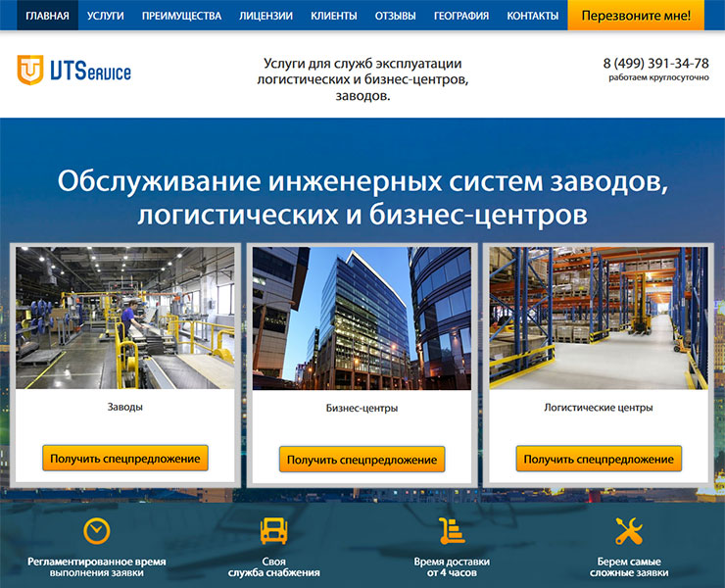This screenshot has height=588, width=725.
Task: Click the Своя служба снабжения text
Action: [x=273, y=567]
